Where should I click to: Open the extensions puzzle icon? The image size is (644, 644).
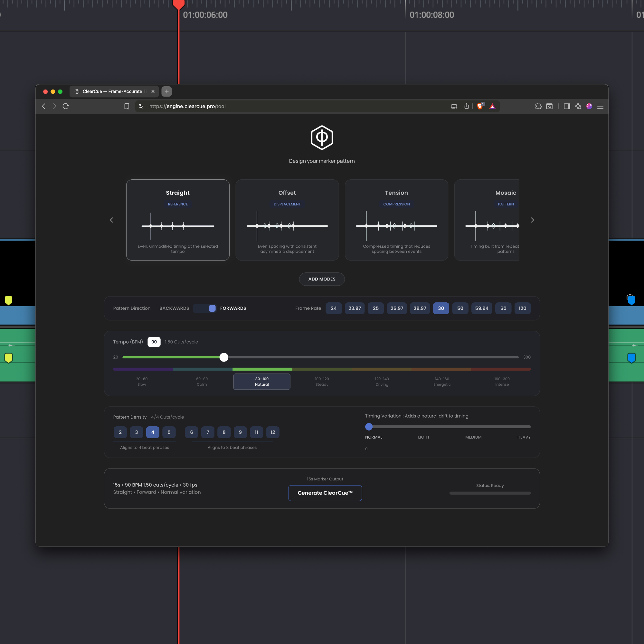tap(538, 106)
